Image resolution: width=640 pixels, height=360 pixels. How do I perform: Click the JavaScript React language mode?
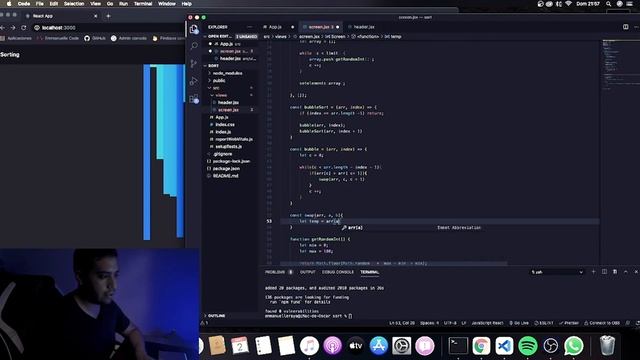[487, 323]
